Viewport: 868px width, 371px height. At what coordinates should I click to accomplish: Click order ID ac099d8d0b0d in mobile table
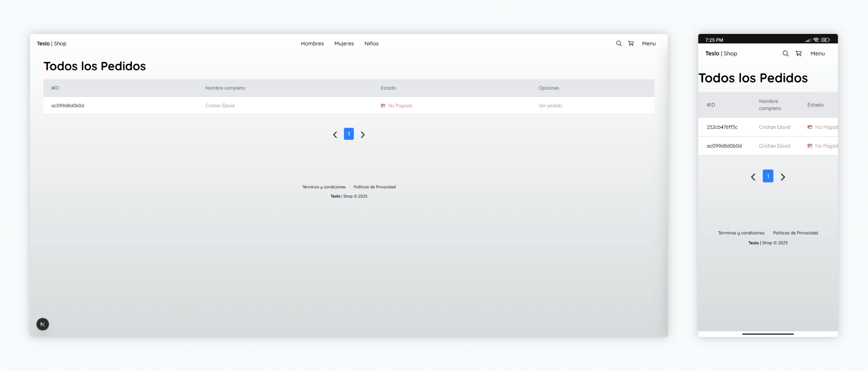(724, 146)
